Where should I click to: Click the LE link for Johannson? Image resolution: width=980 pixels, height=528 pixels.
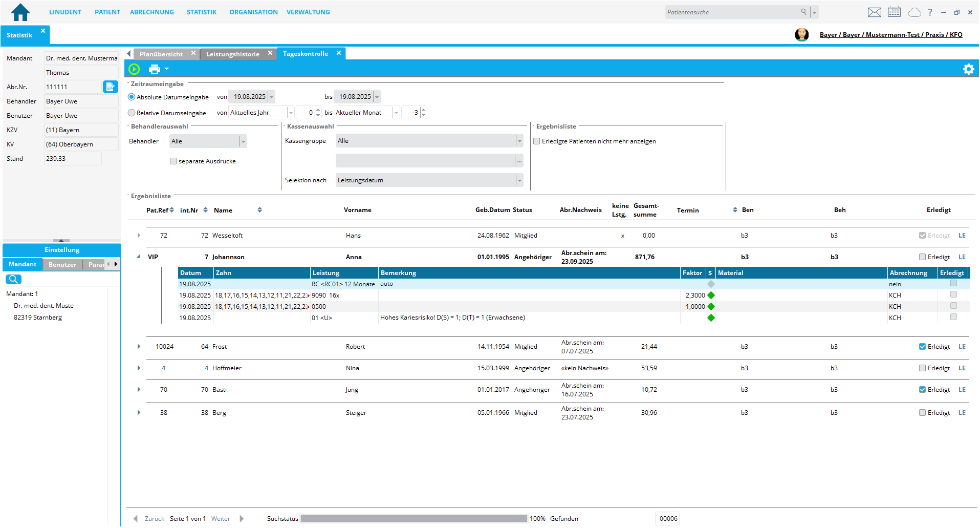point(962,257)
